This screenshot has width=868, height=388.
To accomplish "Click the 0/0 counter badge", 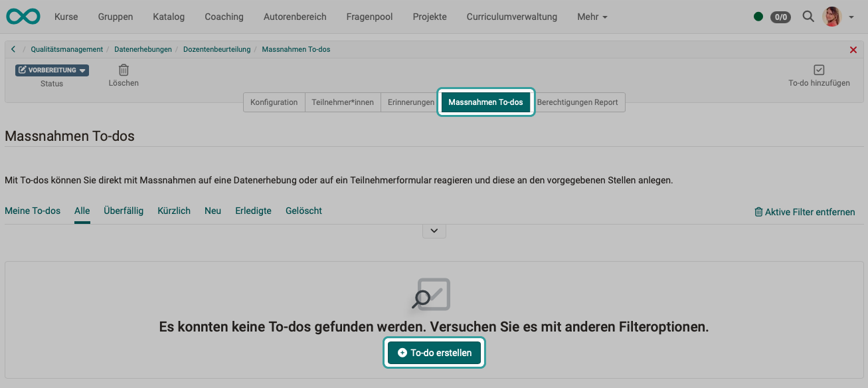I will 780,17.
